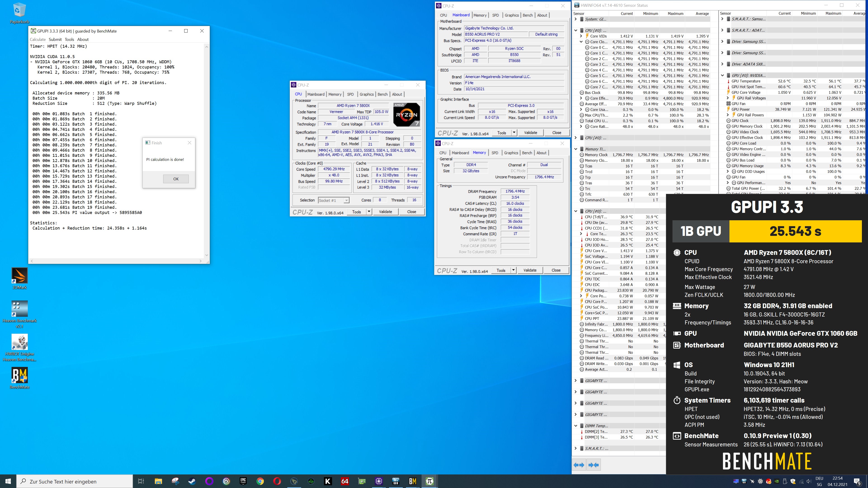
Task: Close the Finish dialog with its X button
Action: (x=189, y=143)
